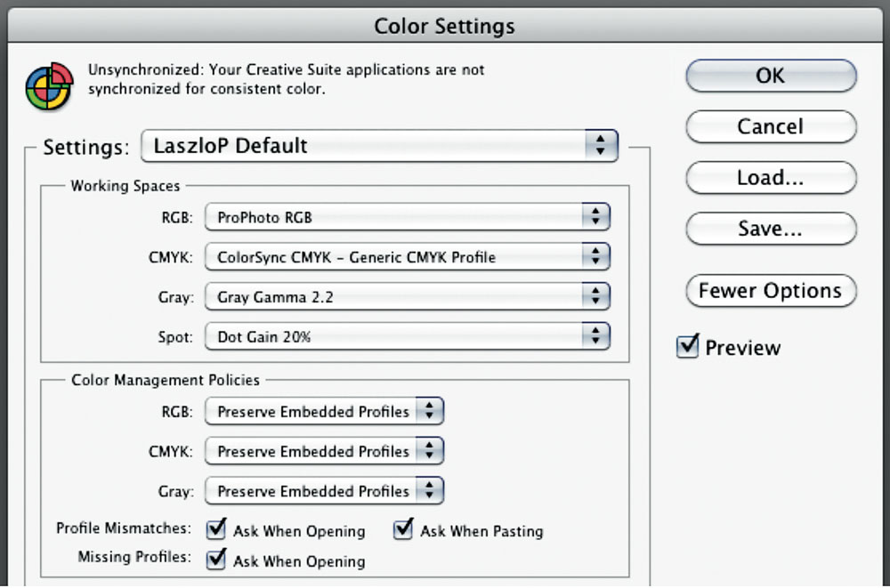Click the Creative Suite color sync icon

tap(49, 86)
